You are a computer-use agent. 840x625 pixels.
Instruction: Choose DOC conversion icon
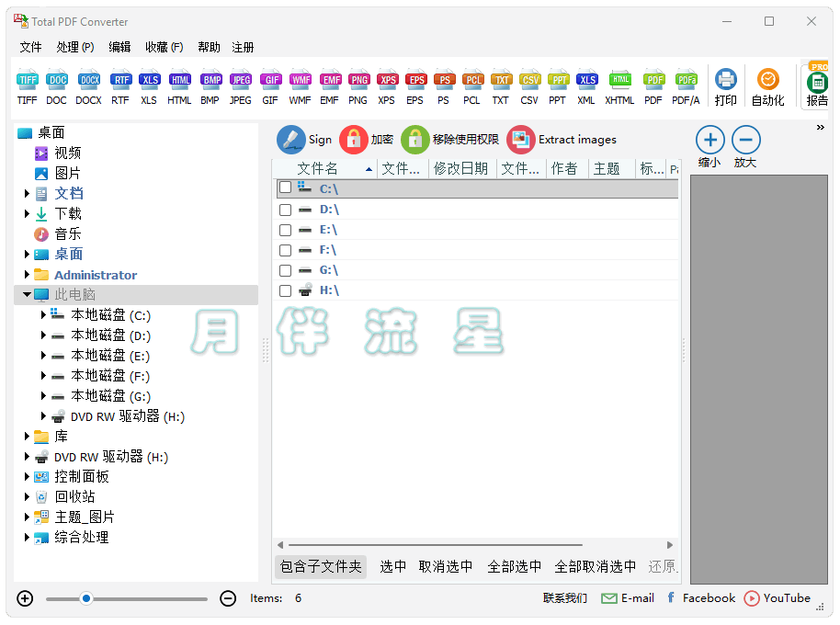(x=56, y=86)
